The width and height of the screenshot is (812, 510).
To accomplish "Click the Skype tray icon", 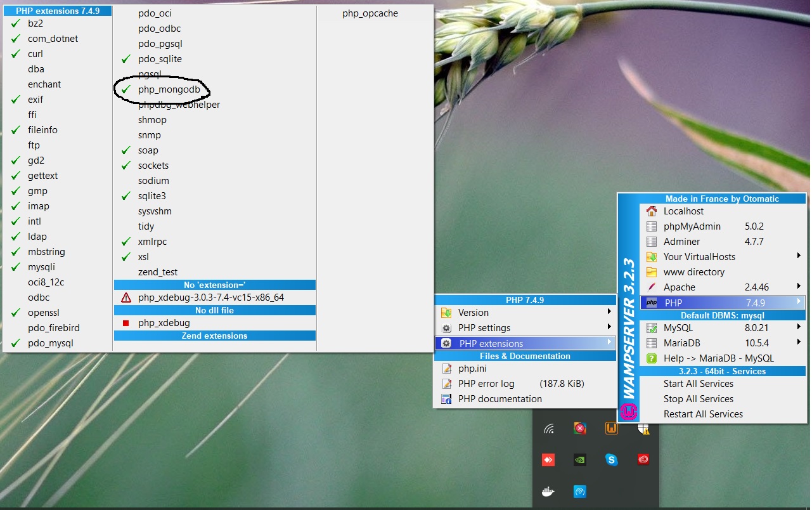I will point(612,460).
